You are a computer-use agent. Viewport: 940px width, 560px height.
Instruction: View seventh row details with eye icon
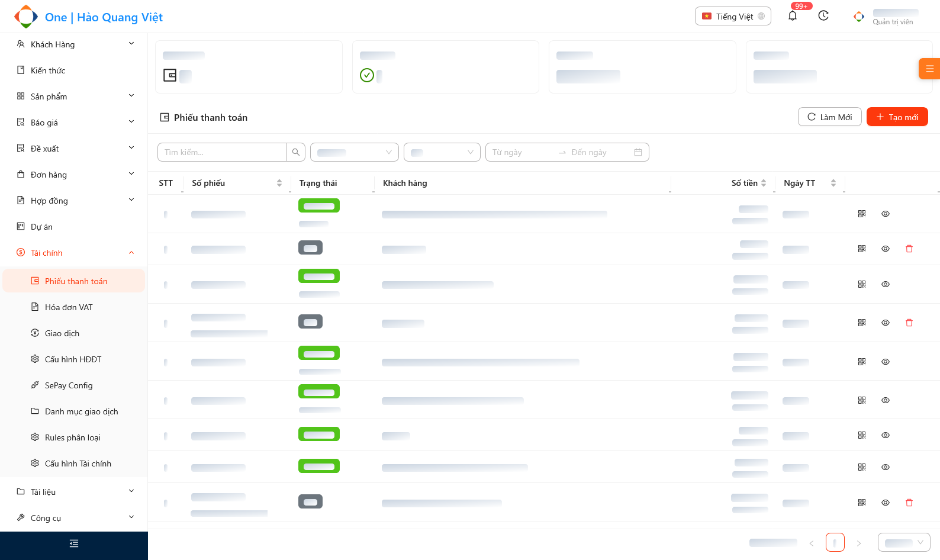pos(886,435)
